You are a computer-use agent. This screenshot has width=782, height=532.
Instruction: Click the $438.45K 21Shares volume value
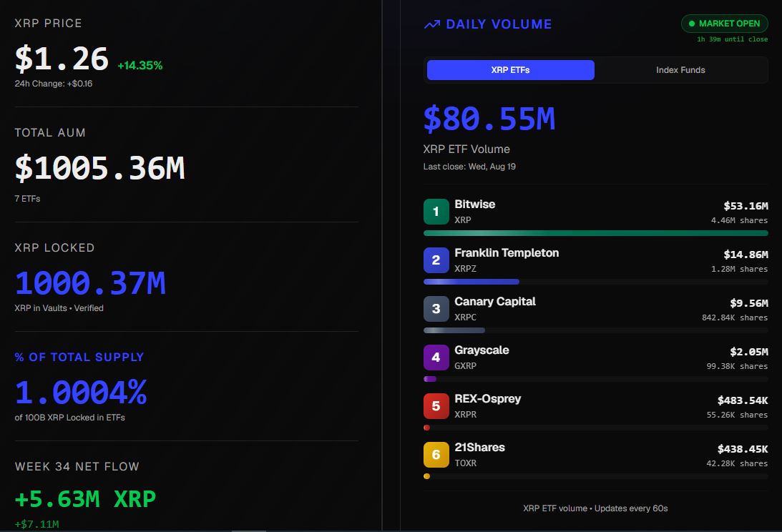point(743,449)
